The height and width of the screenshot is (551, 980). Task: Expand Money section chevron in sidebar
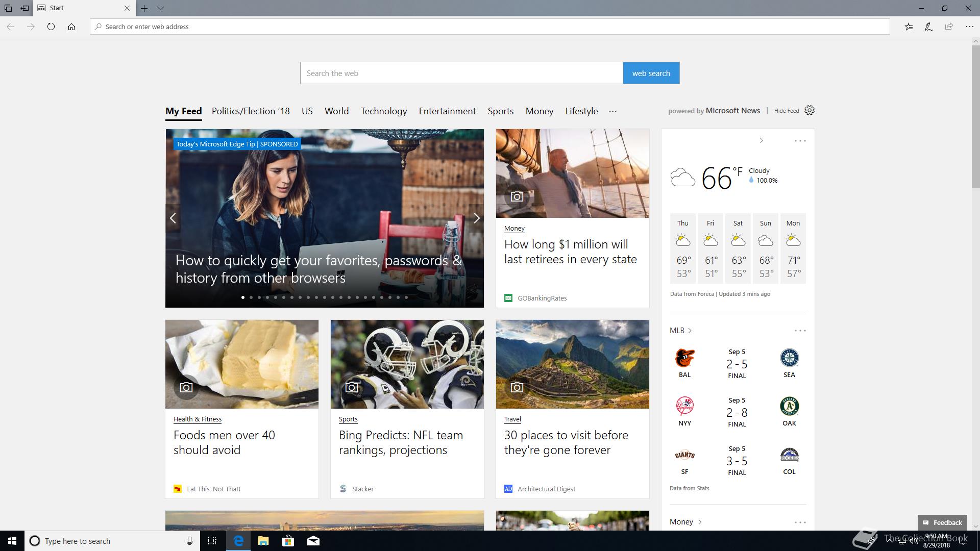point(700,522)
